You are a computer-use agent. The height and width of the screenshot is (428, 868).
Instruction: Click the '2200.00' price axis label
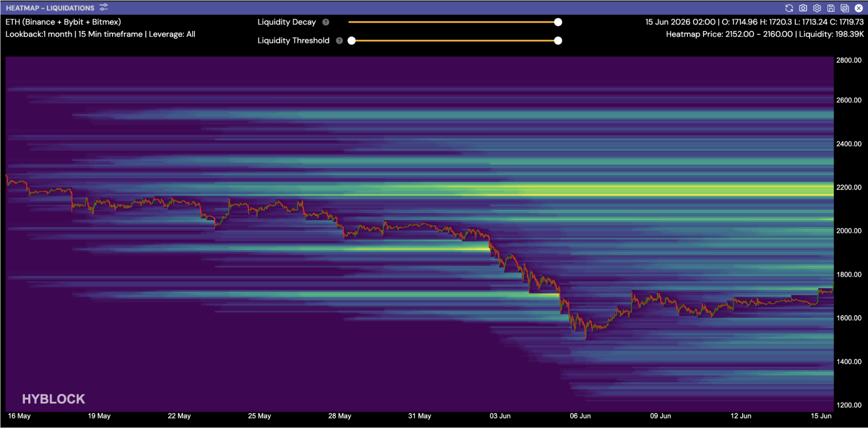coord(848,187)
